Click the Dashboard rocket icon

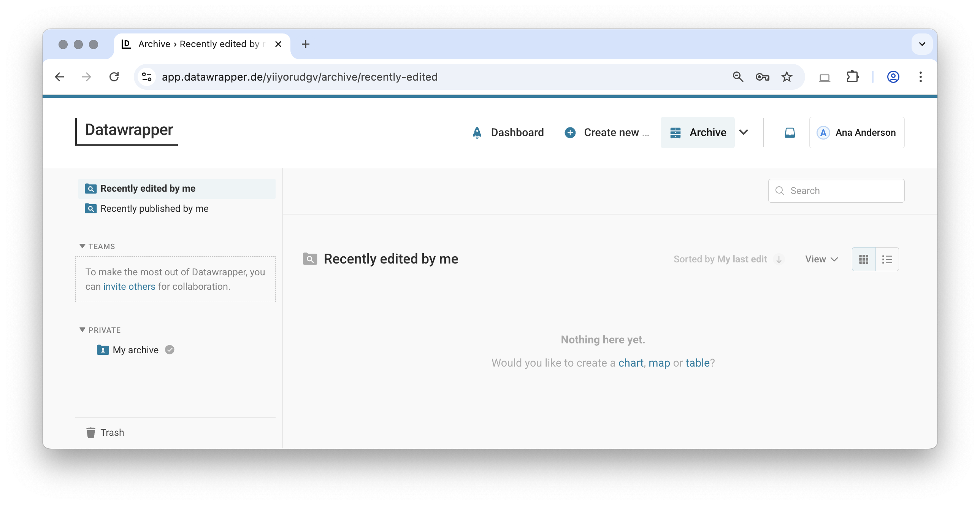point(477,132)
